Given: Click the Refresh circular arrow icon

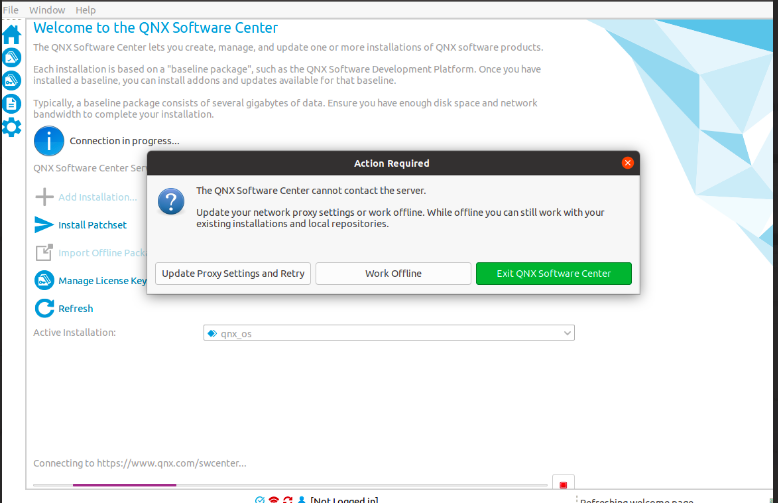Looking at the screenshot, I should pyautogui.click(x=44, y=308).
